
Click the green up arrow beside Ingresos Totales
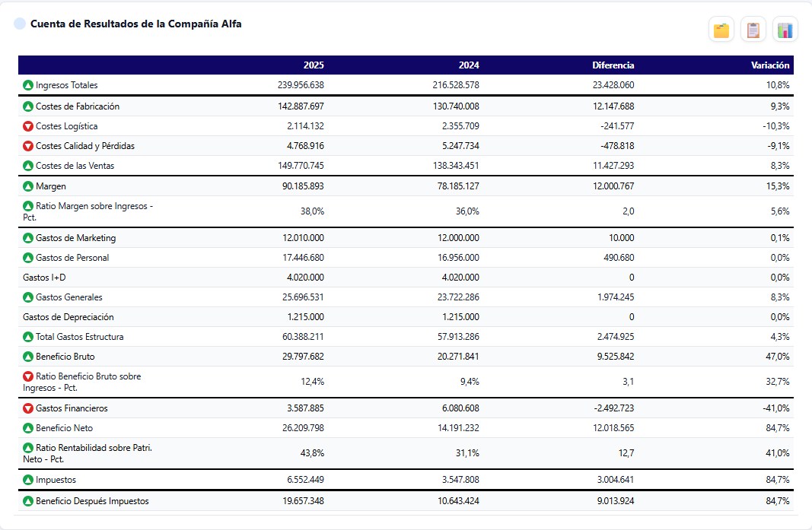pyautogui.click(x=28, y=85)
